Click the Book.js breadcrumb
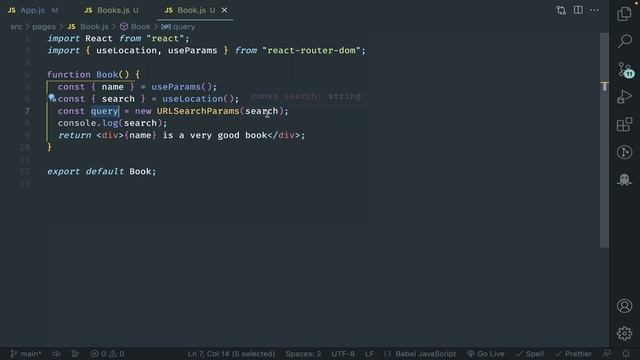 (88, 27)
